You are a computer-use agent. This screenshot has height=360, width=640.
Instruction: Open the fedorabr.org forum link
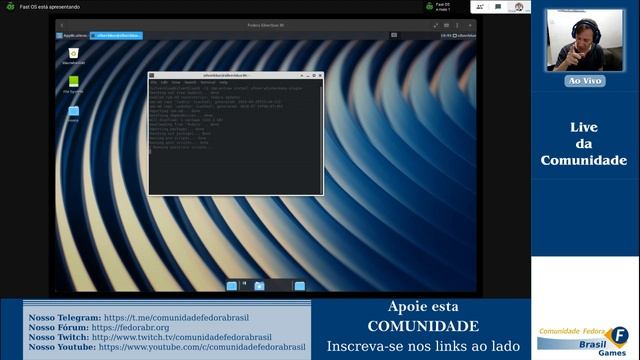tap(130, 327)
